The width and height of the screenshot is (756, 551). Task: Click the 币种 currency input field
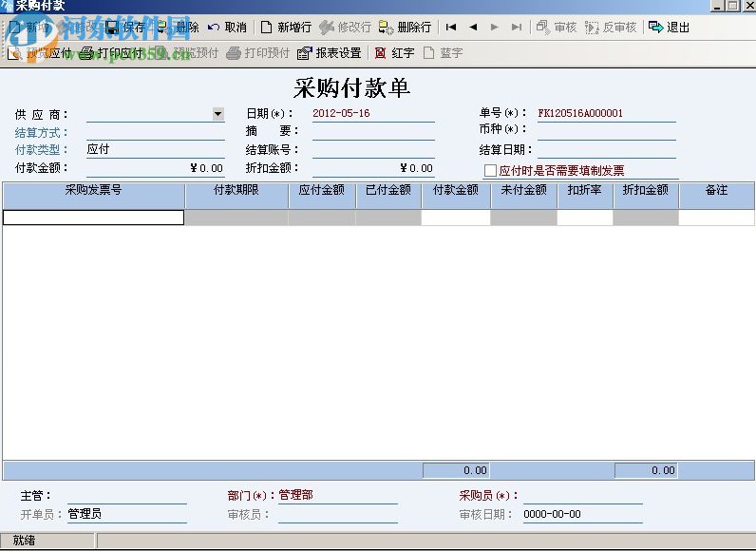(x=607, y=132)
